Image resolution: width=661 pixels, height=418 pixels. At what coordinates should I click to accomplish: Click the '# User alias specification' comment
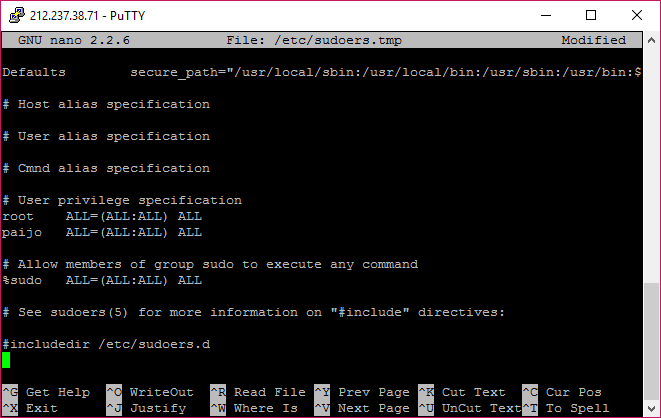pyautogui.click(x=106, y=137)
